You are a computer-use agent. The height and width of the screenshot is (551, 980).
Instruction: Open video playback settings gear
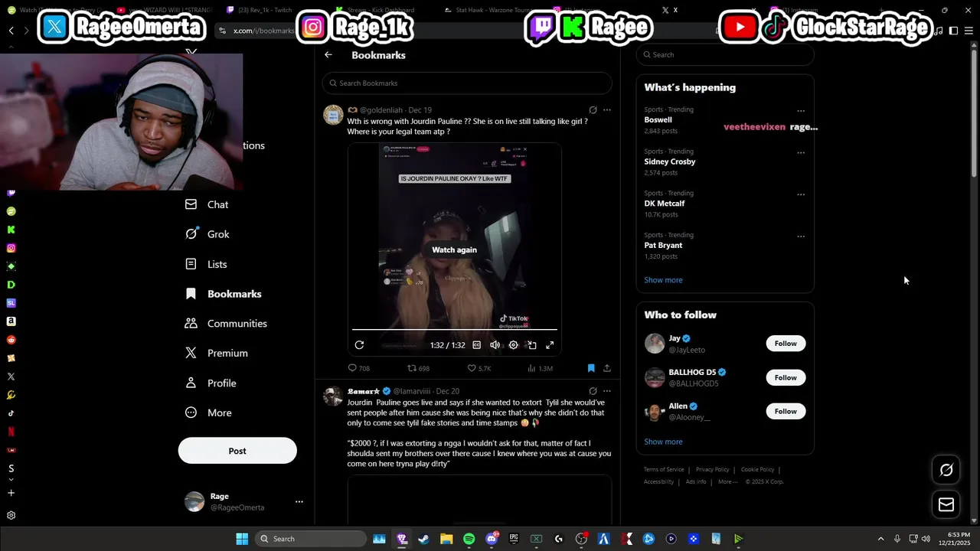coord(514,345)
